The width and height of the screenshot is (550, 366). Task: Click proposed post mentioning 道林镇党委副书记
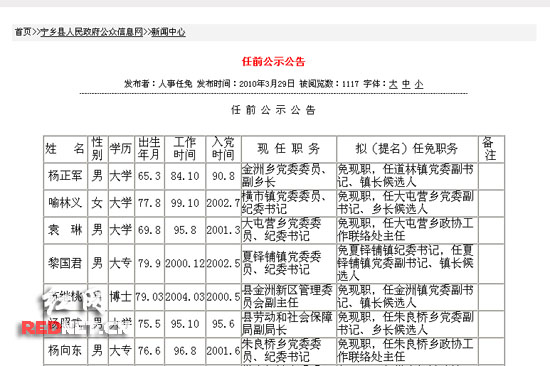[407, 176]
